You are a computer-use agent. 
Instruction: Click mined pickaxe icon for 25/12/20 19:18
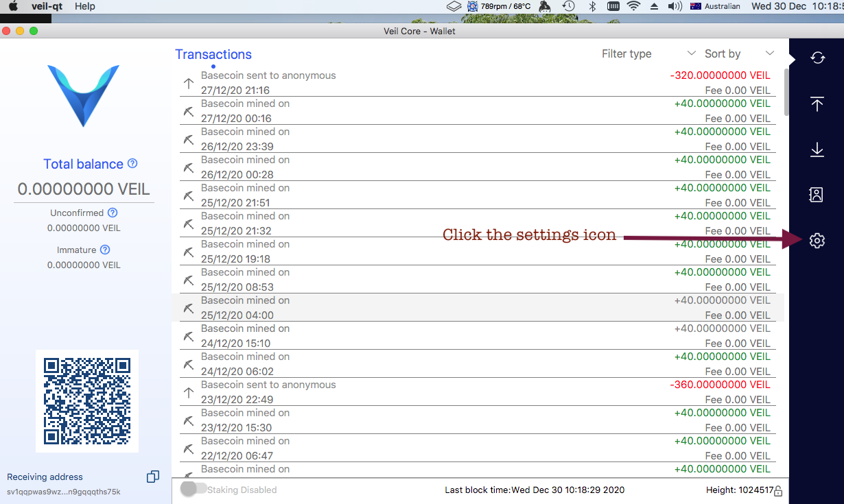[x=189, y=252]
